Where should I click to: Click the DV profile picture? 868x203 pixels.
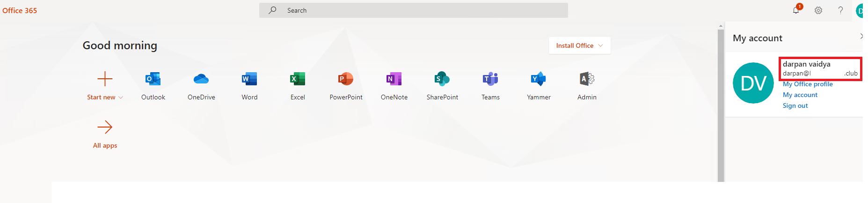[x=753, y=83]
